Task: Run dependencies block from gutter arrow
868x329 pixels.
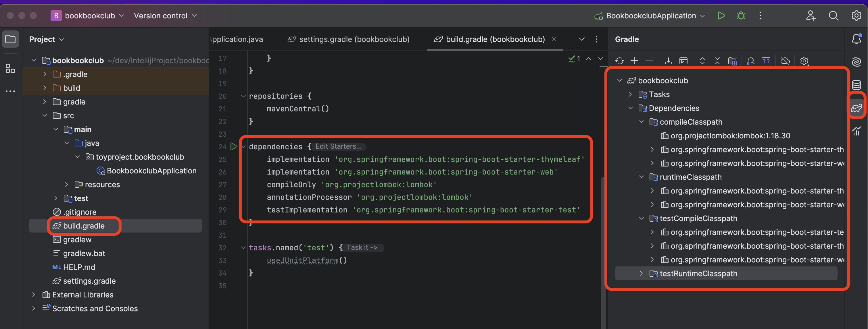Action: 233,146
